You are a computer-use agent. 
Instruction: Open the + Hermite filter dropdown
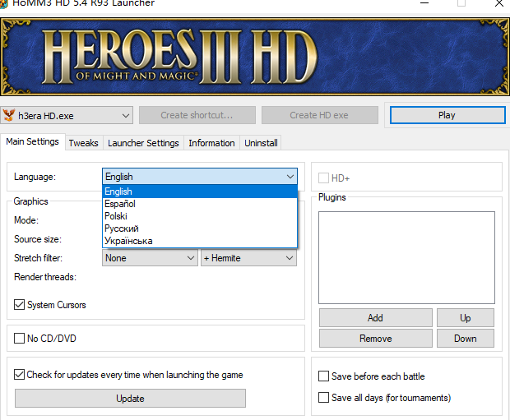[x=248, y=258]
